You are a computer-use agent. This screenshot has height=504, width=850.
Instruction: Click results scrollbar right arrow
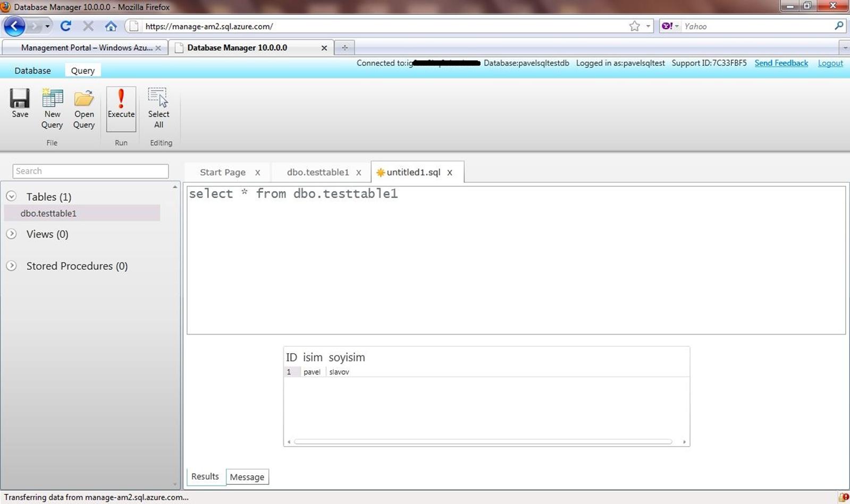tap(684, 442)
